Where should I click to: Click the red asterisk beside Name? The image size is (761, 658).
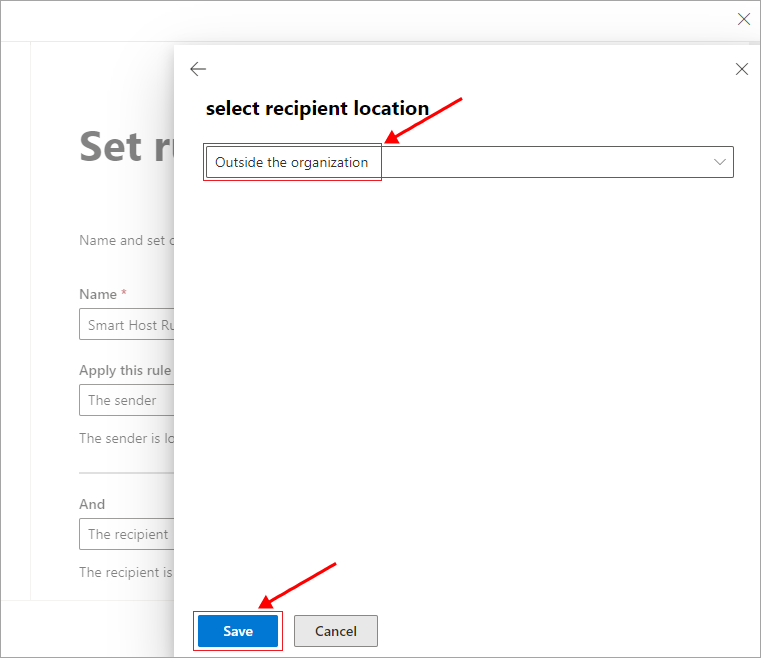pyautogui.click(x=124, y=294)
